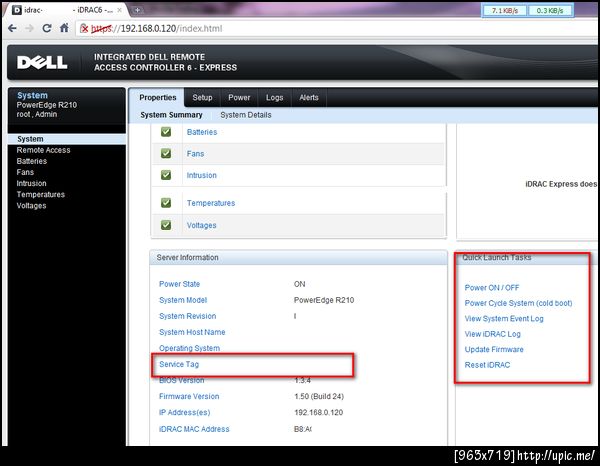
Task: Click the 1.50 (Build 24) firmware value
Action: click(x=319, y=396)
